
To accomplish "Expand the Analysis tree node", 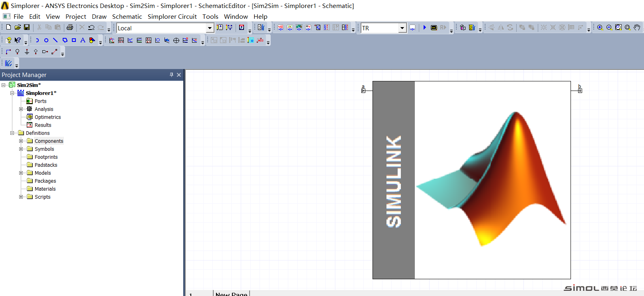I will pos(21,109).
